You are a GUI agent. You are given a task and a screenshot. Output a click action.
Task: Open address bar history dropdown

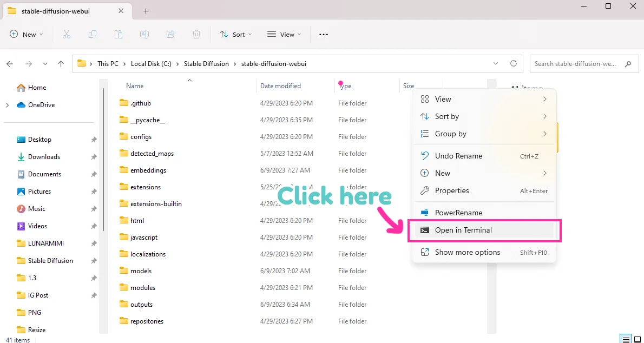(x=496, y=64)
